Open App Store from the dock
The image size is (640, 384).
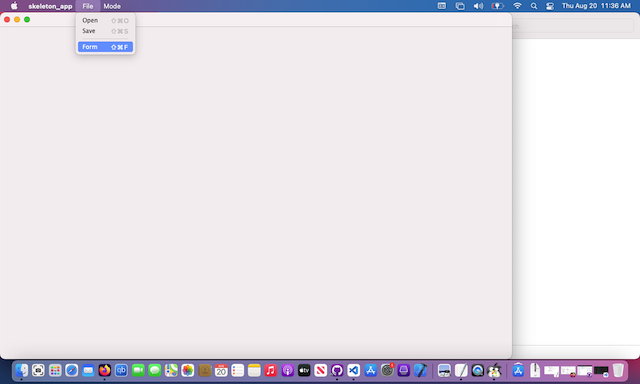point(371,371)
